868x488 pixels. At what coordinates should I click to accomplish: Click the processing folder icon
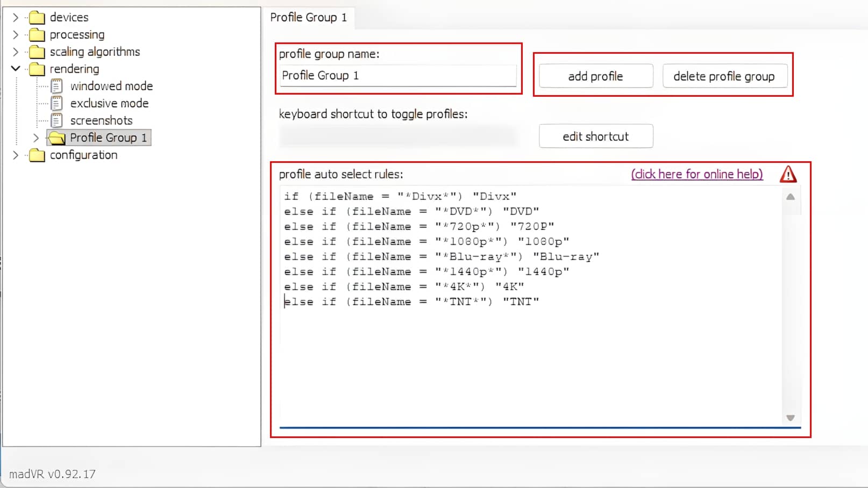pos(37,35)
